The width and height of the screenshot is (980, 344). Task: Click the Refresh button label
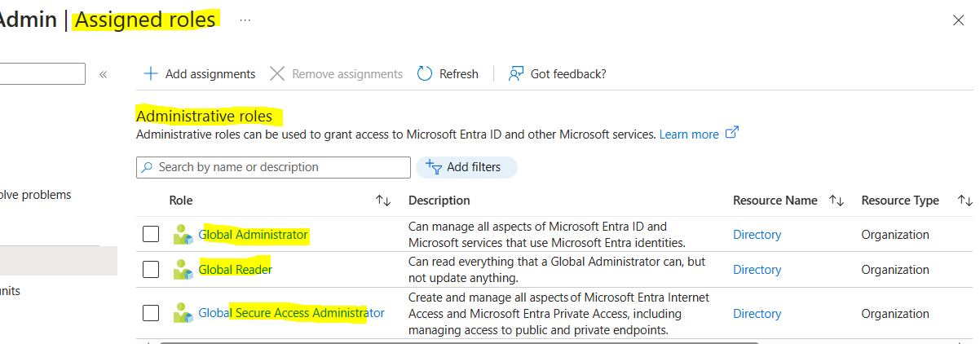coord(459,74)
